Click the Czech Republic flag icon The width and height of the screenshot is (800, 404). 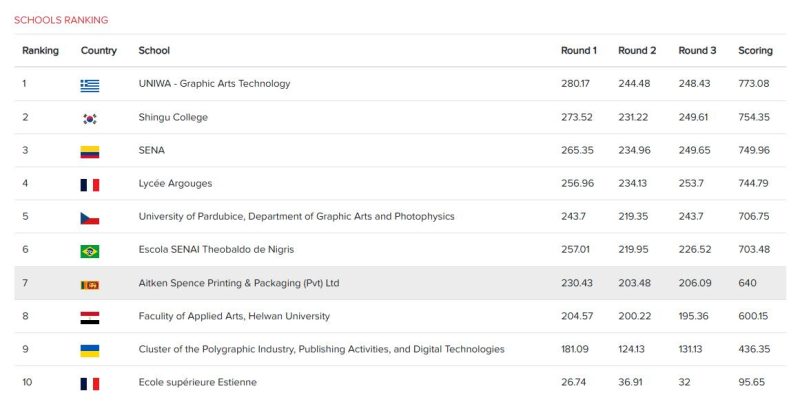click(x=90, y=218)
